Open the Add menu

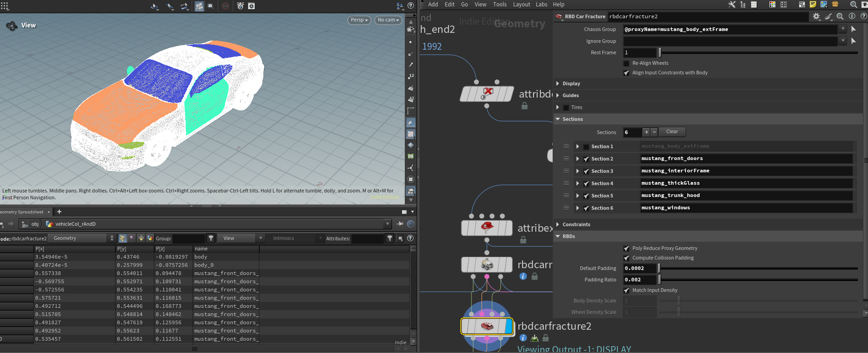(433, 5)
